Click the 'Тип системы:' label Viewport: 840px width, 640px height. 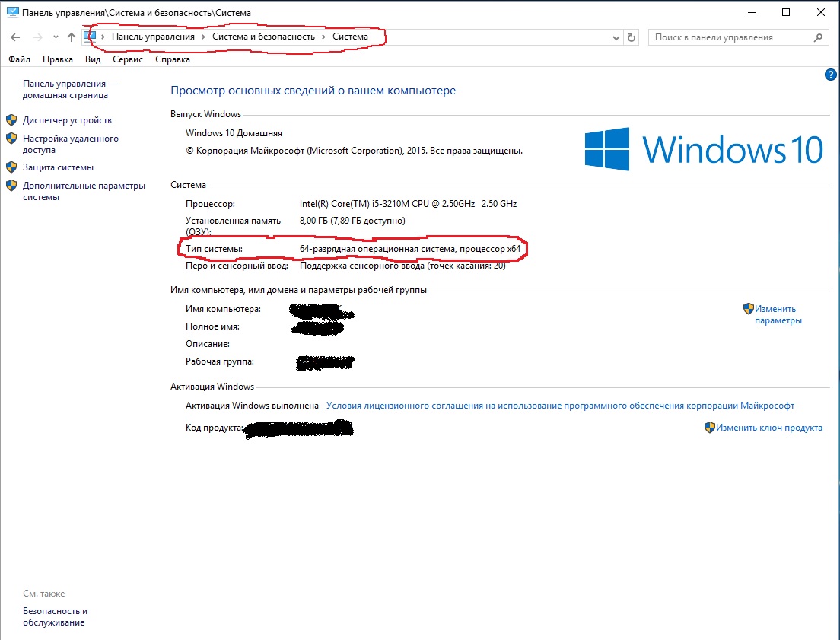point(214,249)
